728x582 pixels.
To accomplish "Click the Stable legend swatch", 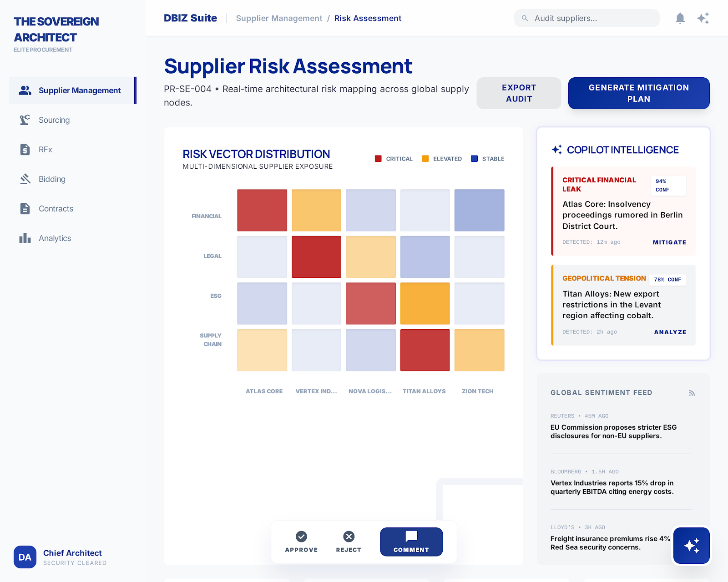I will click(x=474, y=159).
